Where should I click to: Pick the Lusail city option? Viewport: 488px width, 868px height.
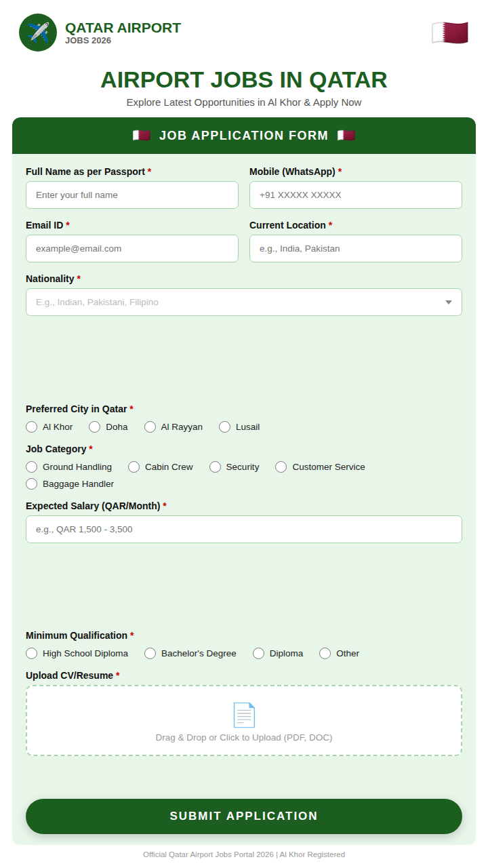(225, 427)
